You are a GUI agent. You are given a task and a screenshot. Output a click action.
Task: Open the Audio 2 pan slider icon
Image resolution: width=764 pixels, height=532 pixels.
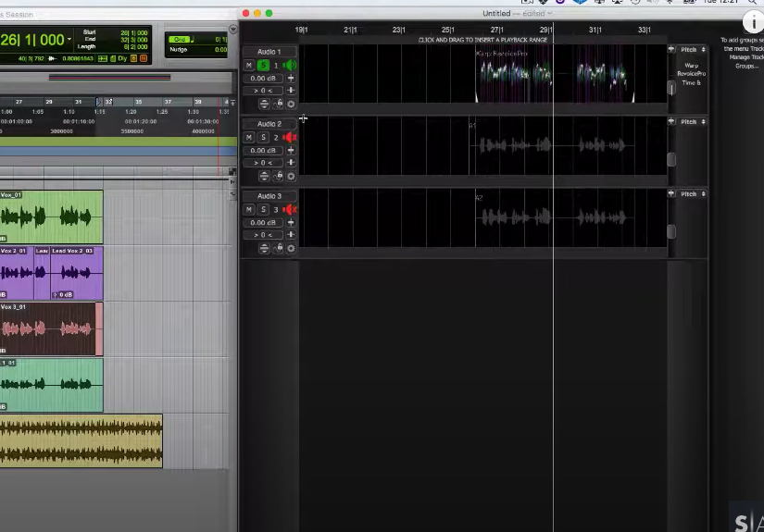pyautogui.click(x=291, y=162)
